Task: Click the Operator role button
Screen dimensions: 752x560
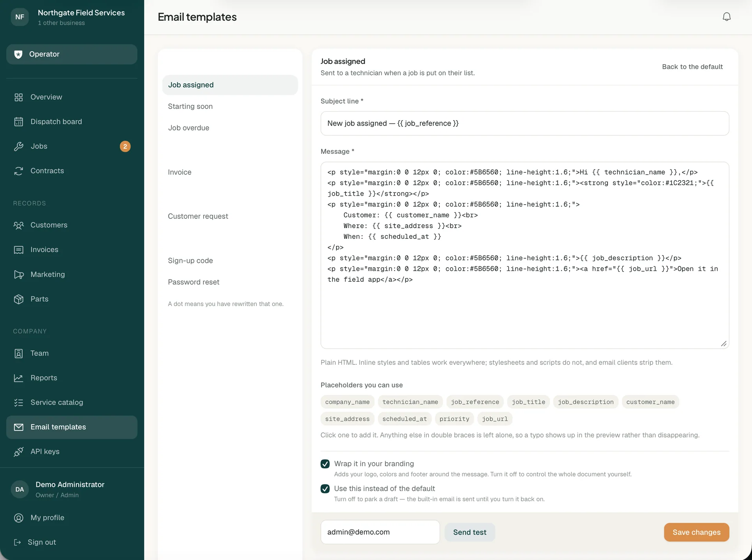Action: point(72,54)
